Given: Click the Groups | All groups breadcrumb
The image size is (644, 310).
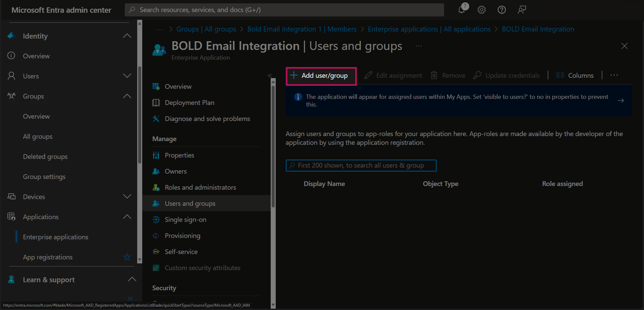Looking at the screenshot, I should [x=206, y=29].
